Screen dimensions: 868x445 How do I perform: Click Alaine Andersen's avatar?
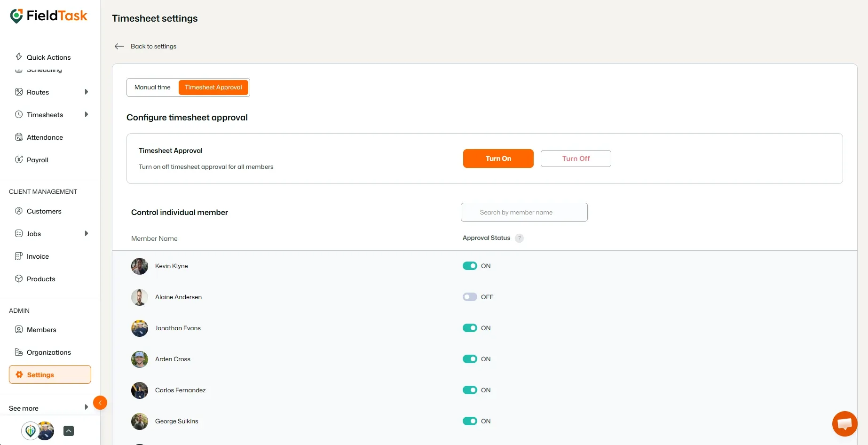(140, 297)
